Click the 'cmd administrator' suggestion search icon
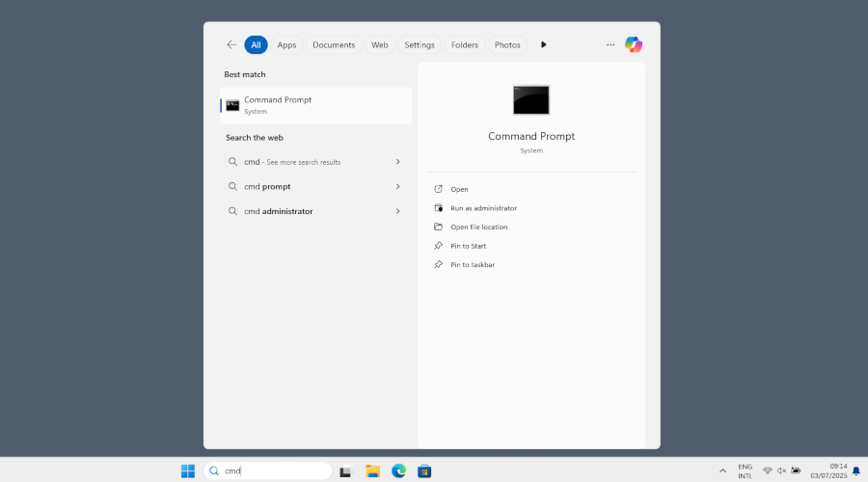The width and height of the screenshot is (868, 482). 232,211
